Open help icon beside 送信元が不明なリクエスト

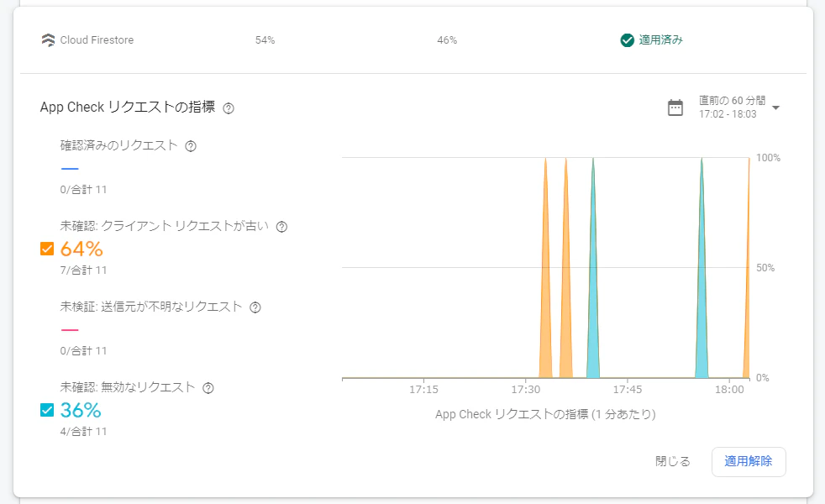(x=255, y=307)
